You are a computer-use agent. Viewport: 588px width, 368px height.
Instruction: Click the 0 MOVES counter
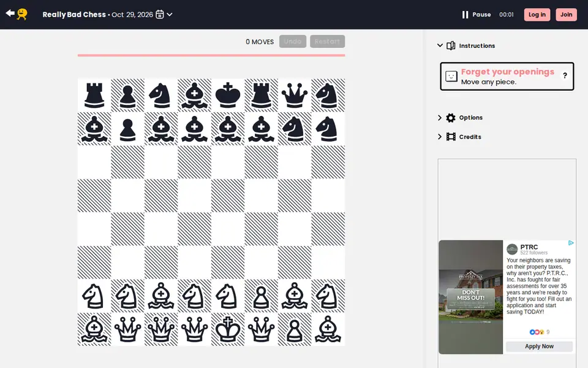click(260, 42)
